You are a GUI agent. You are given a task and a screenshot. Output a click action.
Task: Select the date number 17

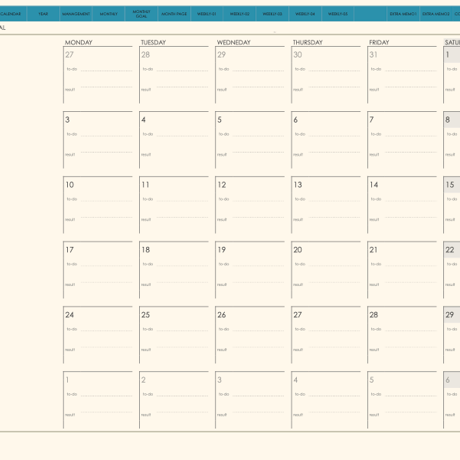[70, 250]
